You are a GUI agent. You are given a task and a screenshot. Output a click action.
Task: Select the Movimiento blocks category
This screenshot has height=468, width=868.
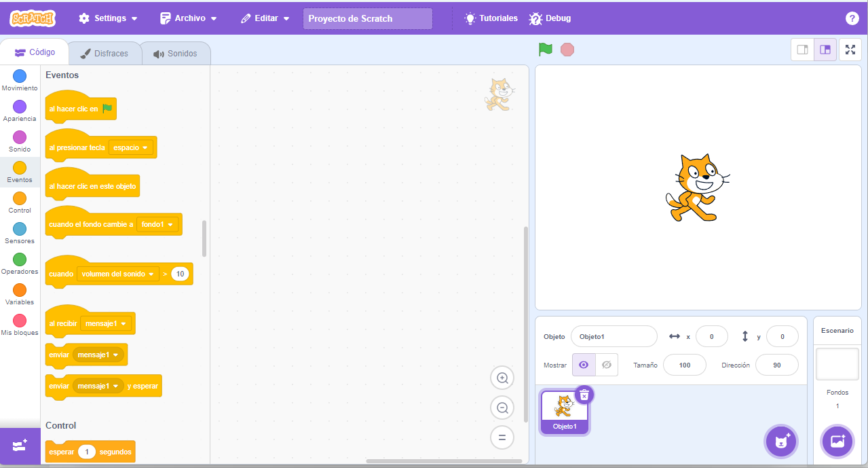(19, 80)
